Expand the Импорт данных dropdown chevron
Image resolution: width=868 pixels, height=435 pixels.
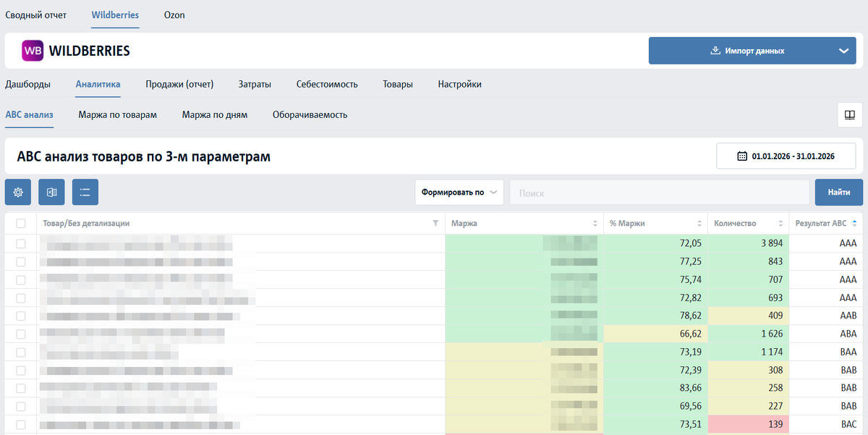pyautogui.click(x=843, y=51)
